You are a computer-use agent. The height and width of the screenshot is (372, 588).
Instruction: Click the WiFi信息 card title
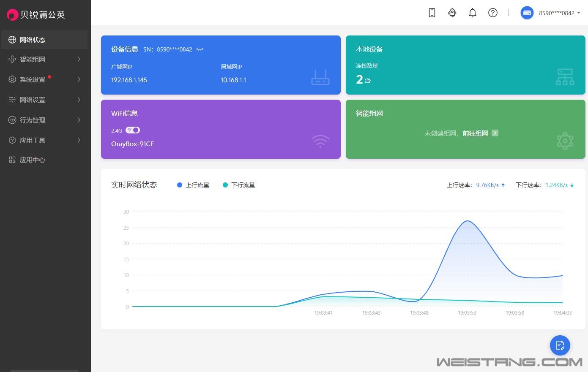point(124,113)
